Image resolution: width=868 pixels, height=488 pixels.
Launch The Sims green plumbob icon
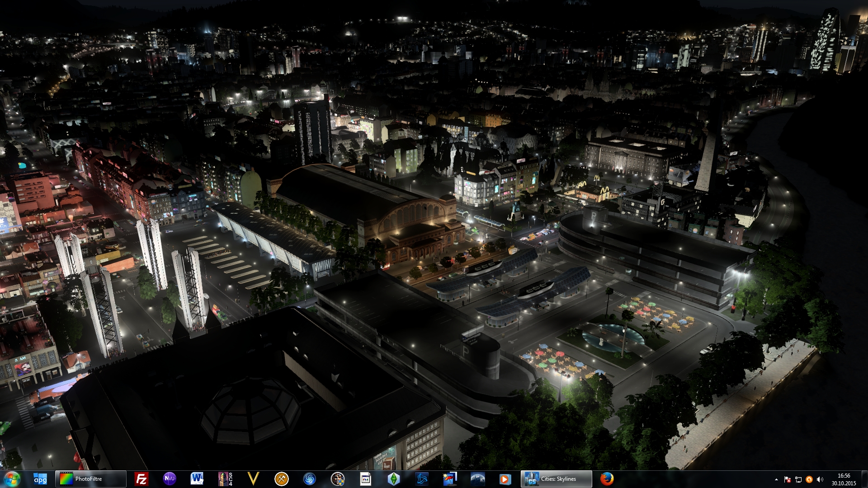pyautogui.click(x=394, y=479)
